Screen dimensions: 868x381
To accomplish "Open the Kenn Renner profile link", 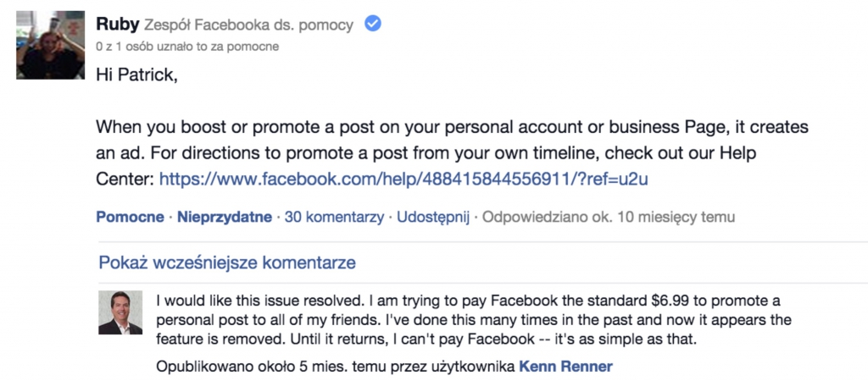I will [x=565, y=367].
